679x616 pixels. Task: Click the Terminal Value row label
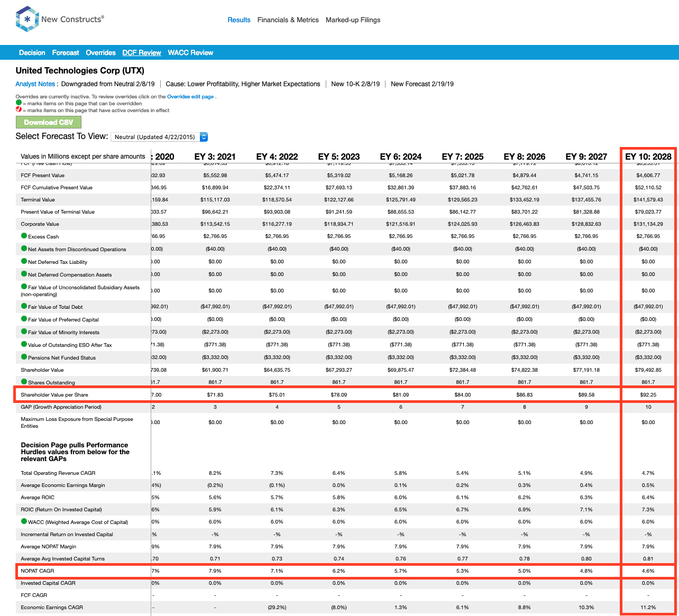coord(38,200)
